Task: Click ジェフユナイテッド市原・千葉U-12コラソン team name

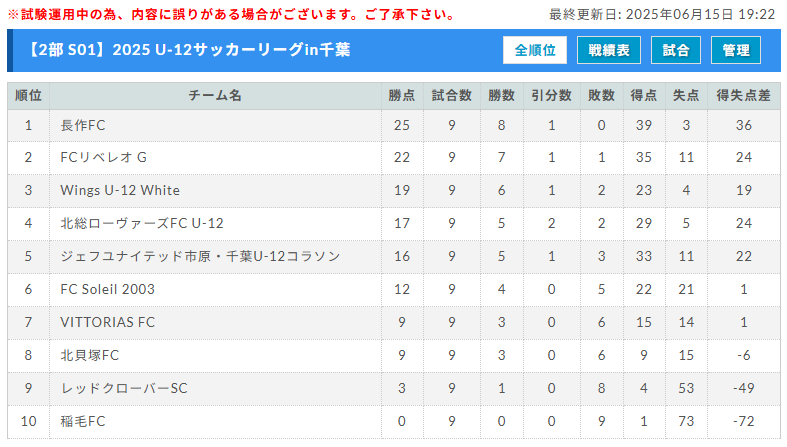Action: coord(200,256)
